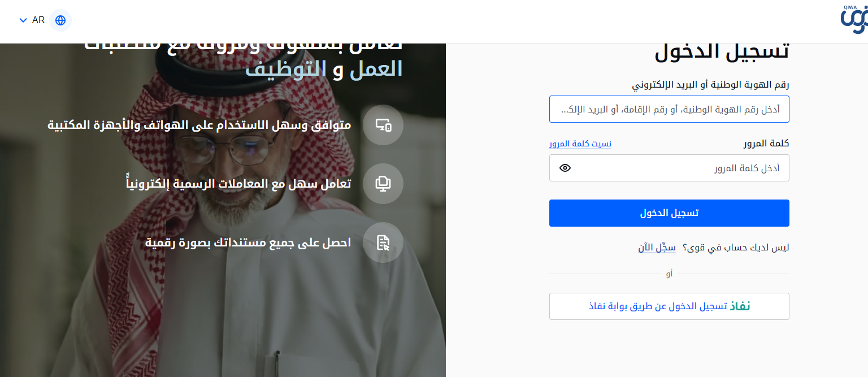
Task: Click the Qiwa logo
Action: [854, 20]
